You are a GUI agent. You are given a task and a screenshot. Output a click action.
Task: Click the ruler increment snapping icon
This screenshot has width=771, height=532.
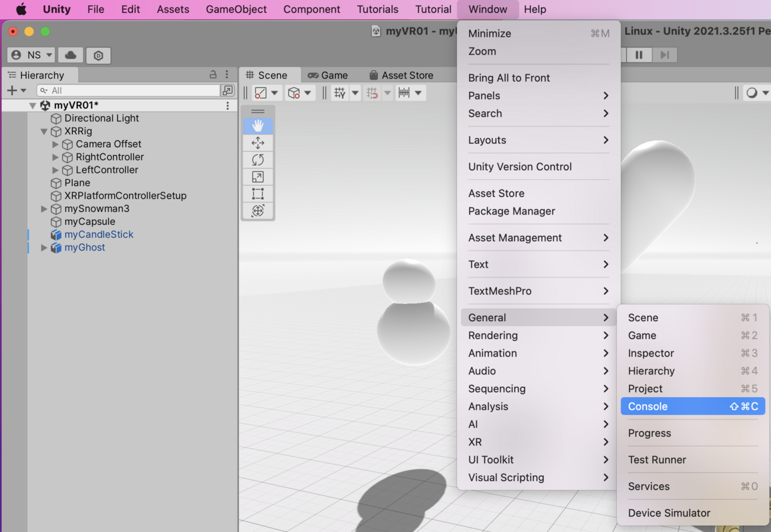pos(404,93)
